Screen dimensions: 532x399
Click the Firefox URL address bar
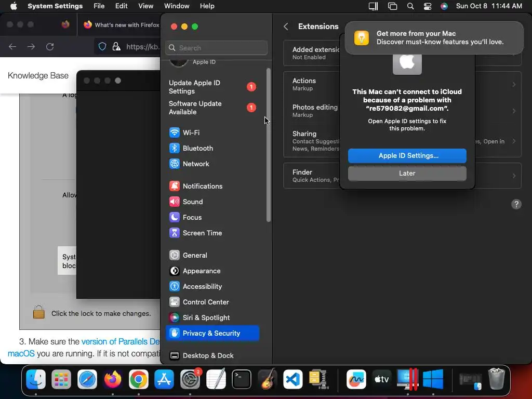click(142, 46)
